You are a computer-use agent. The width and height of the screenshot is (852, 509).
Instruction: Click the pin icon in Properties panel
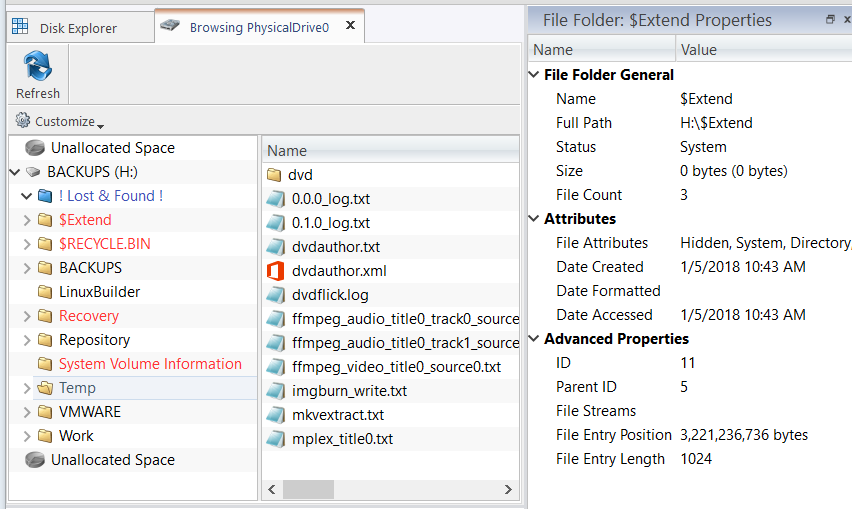[830, 20]
